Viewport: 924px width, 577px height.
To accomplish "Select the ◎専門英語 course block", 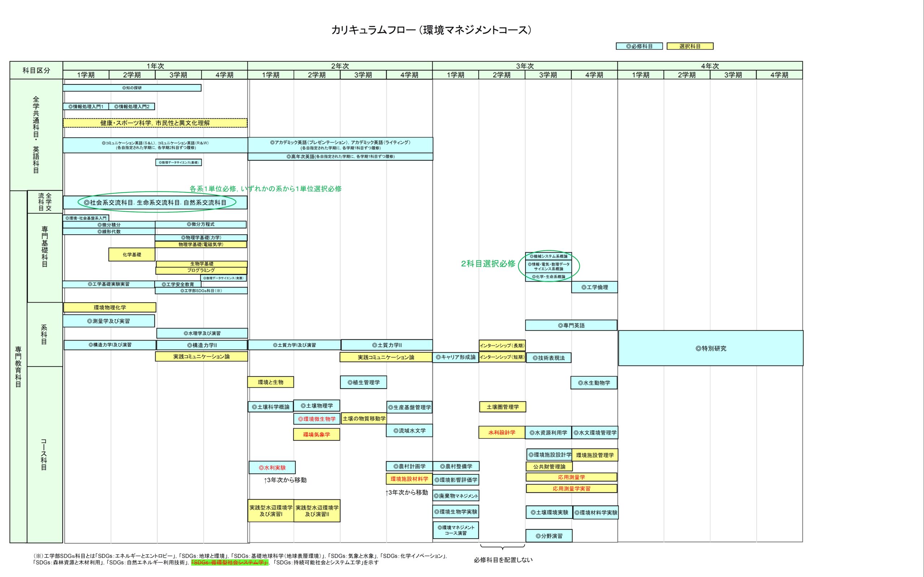I will point(571,325).
